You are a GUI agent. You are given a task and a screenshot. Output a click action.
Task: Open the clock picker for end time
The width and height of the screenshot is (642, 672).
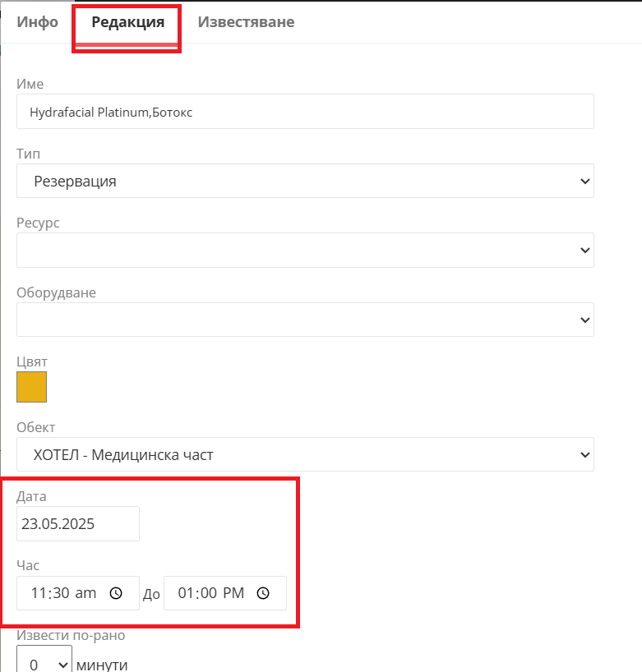(x=263, y=593)
